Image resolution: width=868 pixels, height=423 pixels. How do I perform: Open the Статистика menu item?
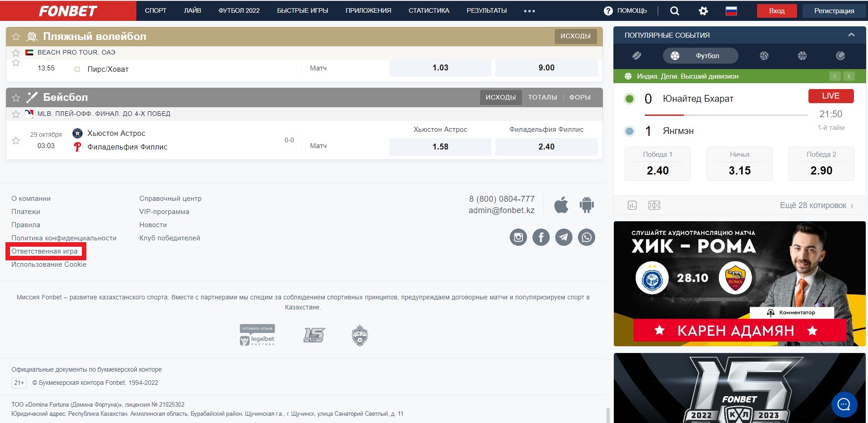429,10
